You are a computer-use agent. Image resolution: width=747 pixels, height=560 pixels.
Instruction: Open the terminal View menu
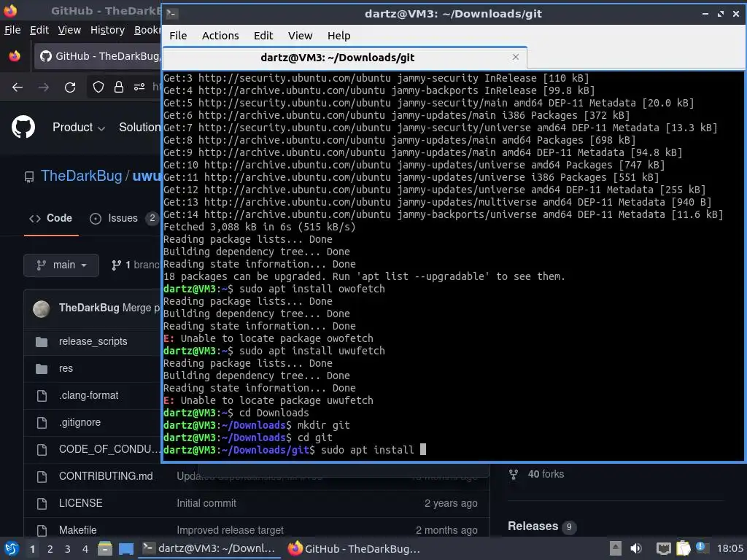(x=300, y=36)
